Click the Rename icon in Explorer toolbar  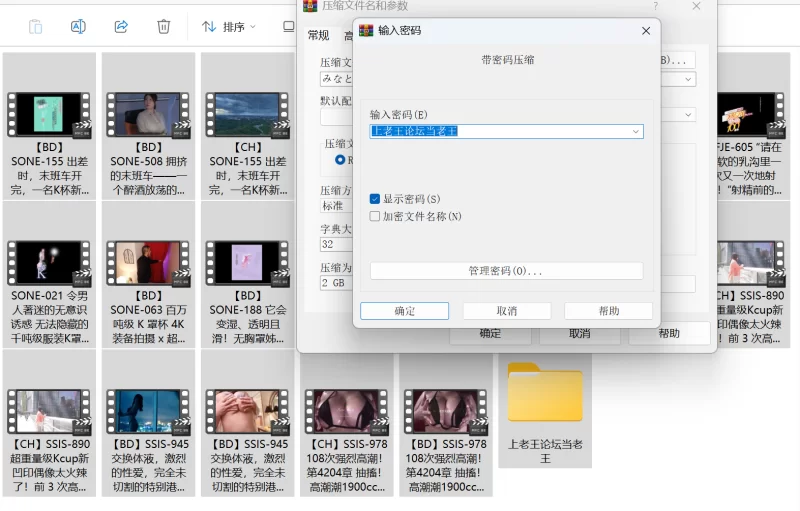[x=78, y=26]
